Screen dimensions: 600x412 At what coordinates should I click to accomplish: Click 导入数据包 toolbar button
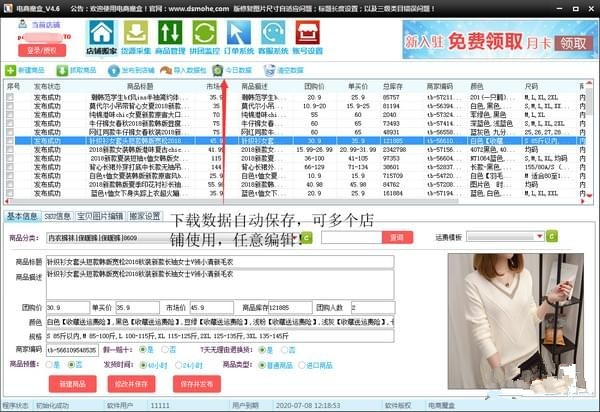[180, 71]
